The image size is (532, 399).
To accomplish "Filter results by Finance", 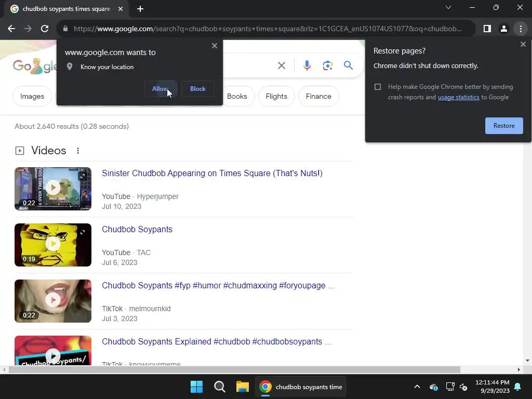I will 318,96.
